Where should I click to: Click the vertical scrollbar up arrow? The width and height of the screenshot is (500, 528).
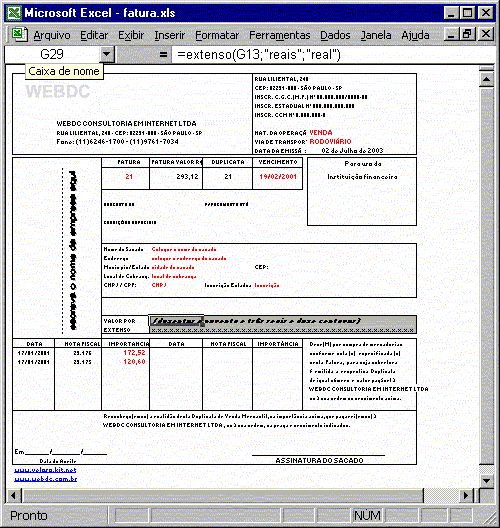tap(486, 79)
